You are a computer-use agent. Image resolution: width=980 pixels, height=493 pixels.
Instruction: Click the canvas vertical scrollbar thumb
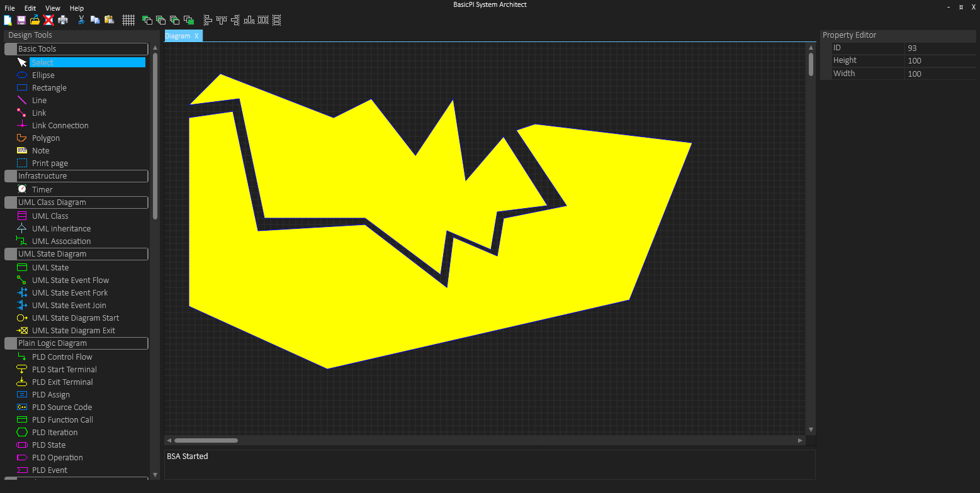click(811, 64)
